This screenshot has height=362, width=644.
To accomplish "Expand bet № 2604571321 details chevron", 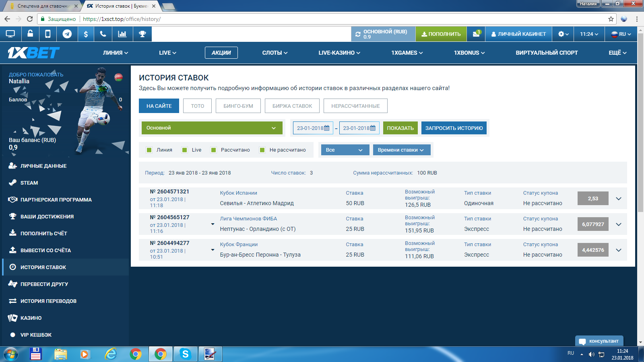I will (619, 198).
